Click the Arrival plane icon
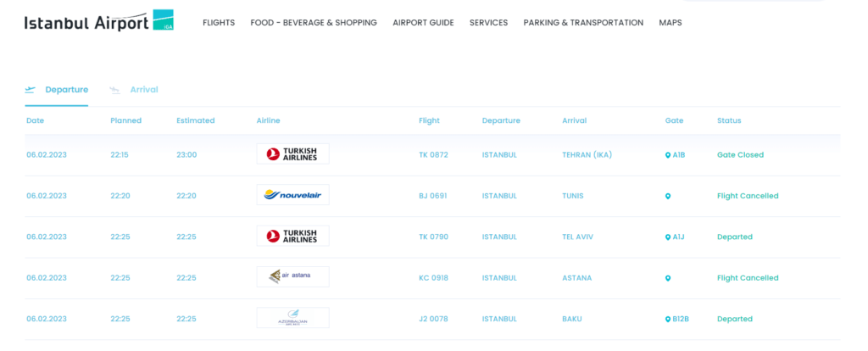 (114, 90)
